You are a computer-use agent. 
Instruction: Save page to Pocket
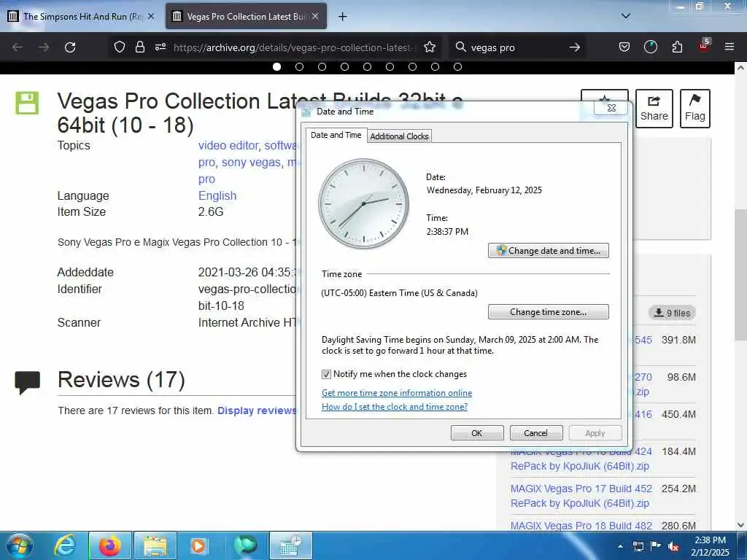pos(624,47)
